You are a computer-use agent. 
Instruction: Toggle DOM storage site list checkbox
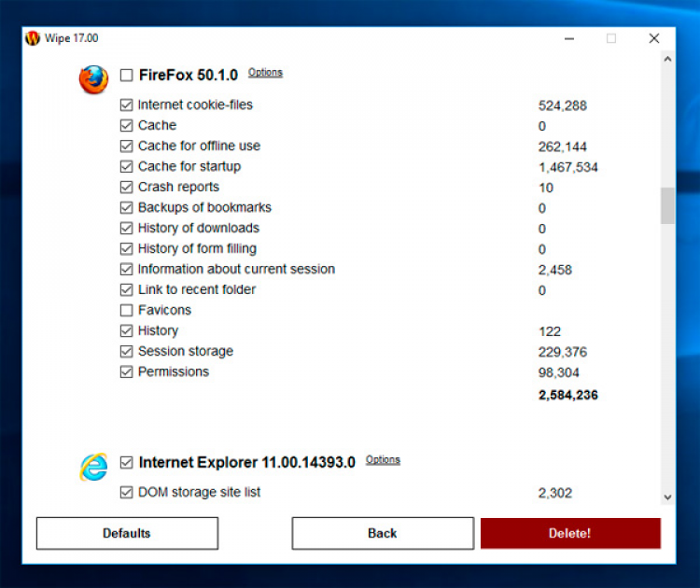point(126,493)
